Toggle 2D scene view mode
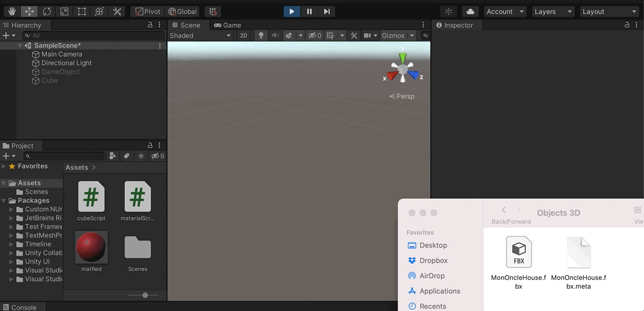 pyautogui.click(x=243, y=35)
